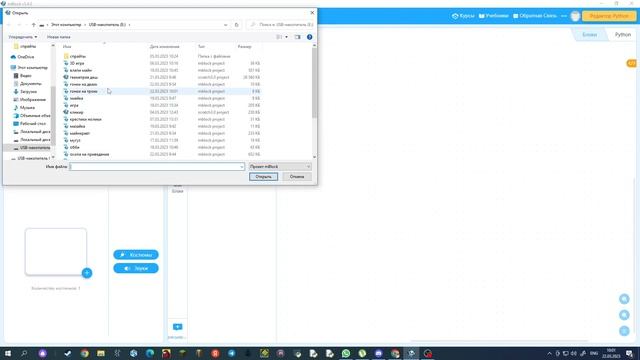Click Этот компьютер in address breadcrumb
The height and width of the screenshot is (360, 640).
pos(66,25)
